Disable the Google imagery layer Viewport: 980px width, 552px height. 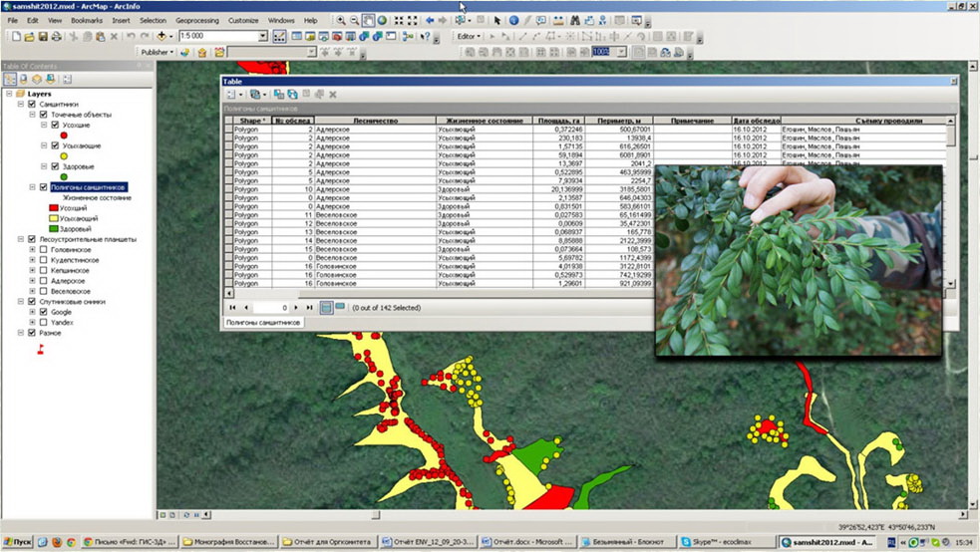pyautogui.click(x=43, y=312)
